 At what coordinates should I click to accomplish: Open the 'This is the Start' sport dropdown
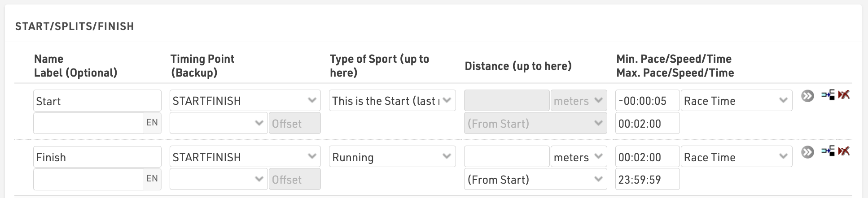[x=392, y=100]
